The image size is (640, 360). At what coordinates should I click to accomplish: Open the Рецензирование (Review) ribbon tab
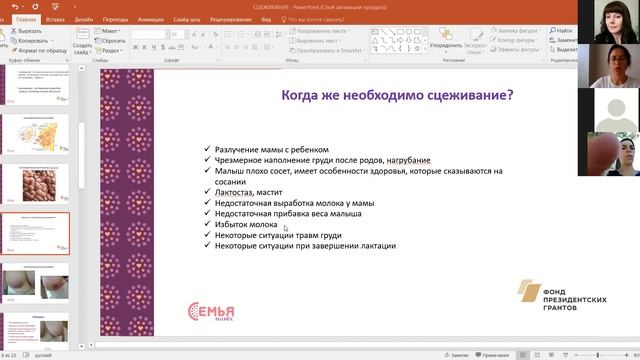tap(231, 19)
